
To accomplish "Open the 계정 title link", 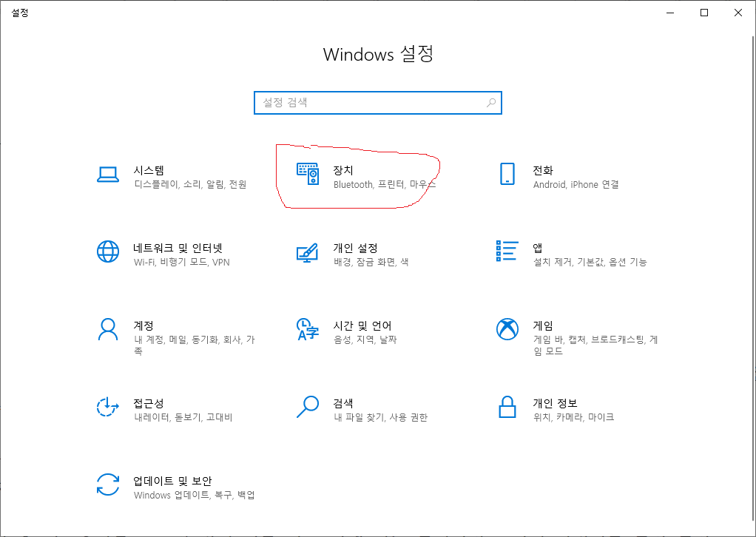I will [x=144, y=325].
